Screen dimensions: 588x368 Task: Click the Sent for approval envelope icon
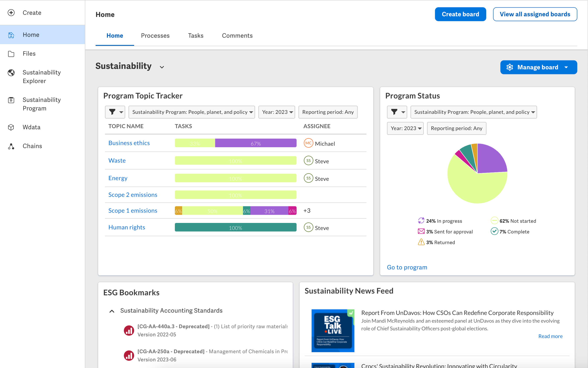click(x=421, y=231)
